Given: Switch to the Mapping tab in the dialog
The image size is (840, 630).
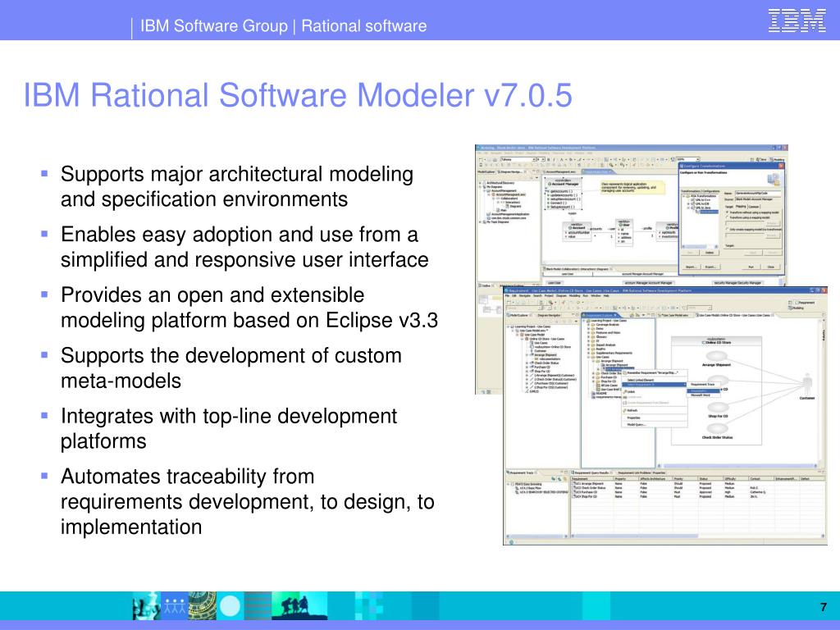Looking at the screenshot, I should (741, 206).
